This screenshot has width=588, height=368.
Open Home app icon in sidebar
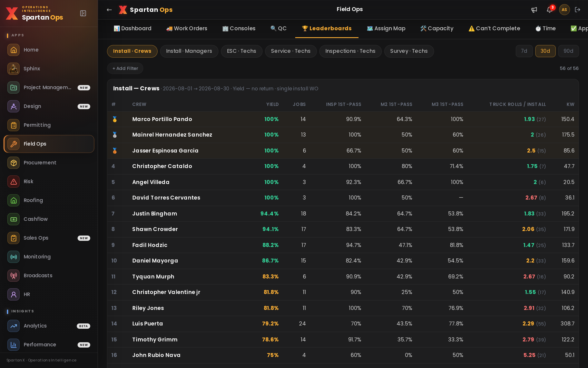[14, 50]
